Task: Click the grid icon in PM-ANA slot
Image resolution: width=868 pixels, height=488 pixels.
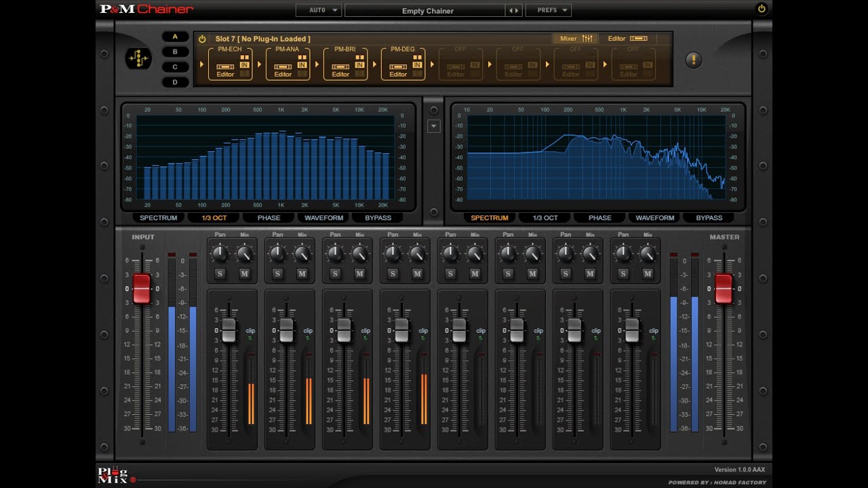Action: click(x=302, y=58)
